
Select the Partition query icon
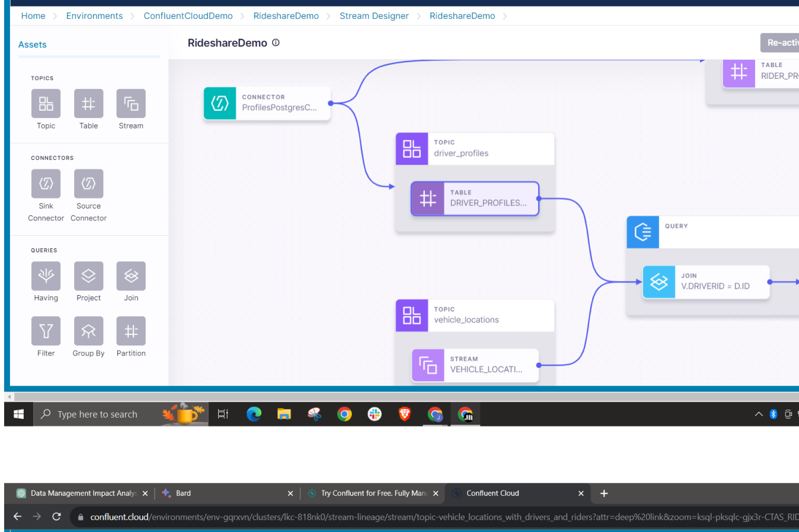tap(131, 331)
